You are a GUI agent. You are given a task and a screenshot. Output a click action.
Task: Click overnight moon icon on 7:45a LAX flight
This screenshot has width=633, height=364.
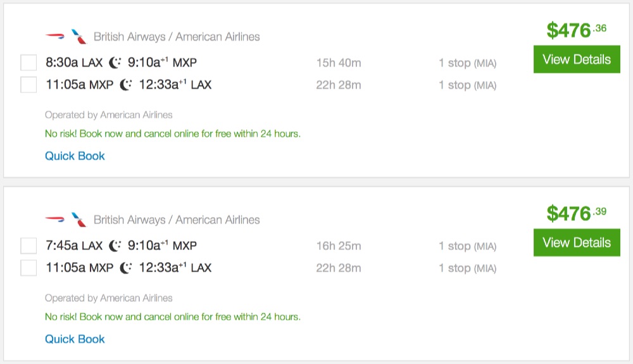tap(115, 246)
